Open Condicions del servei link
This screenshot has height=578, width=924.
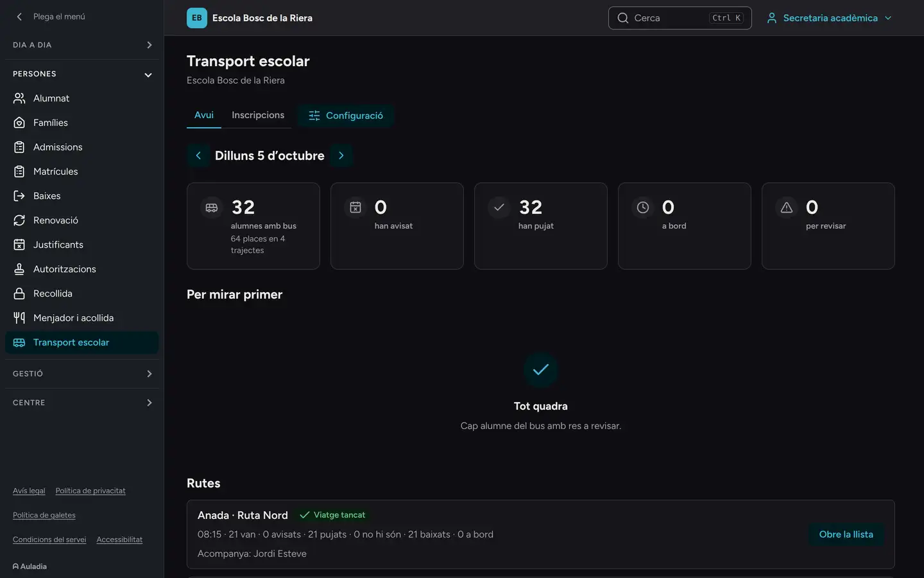49,539
